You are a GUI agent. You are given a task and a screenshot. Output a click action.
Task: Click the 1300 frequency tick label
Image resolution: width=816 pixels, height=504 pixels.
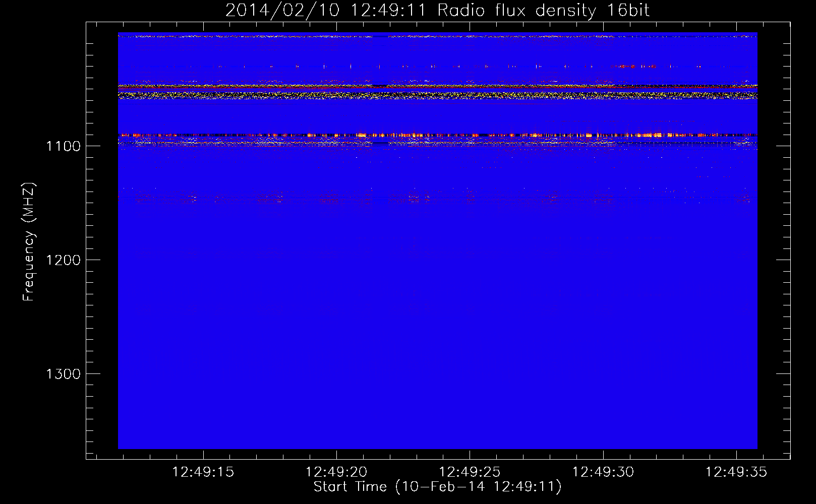63,374
